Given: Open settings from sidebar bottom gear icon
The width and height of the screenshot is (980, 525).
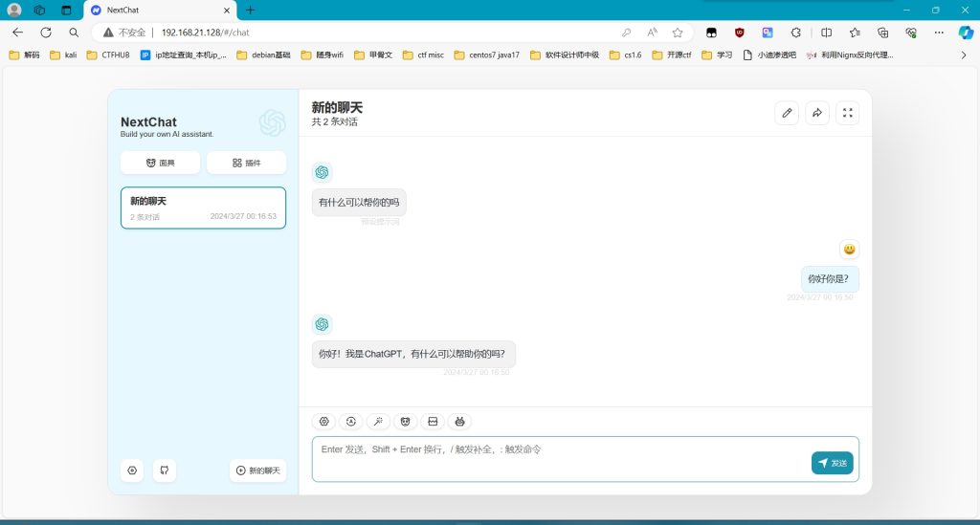Looking at the screenshot, I should tap(133, 470).
